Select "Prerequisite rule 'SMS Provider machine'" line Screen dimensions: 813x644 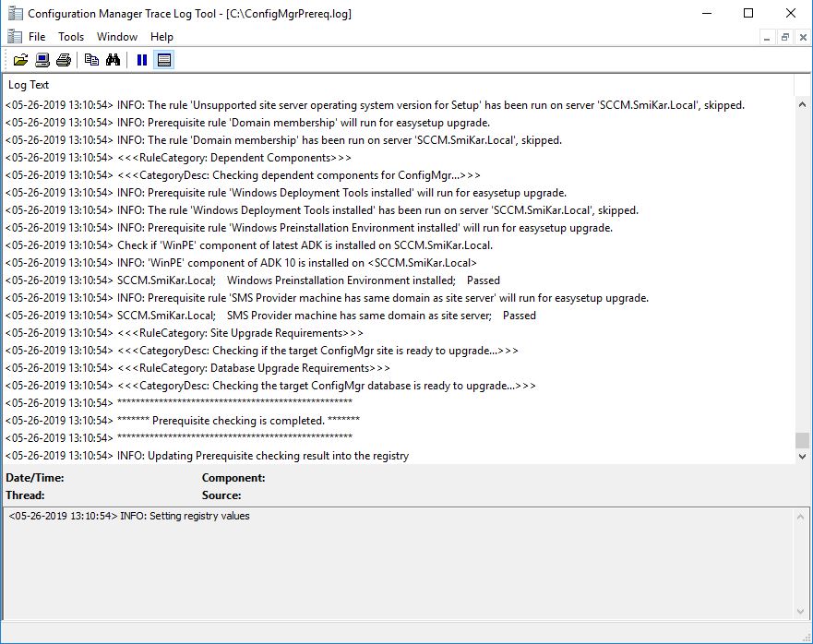tap(398, 298)
